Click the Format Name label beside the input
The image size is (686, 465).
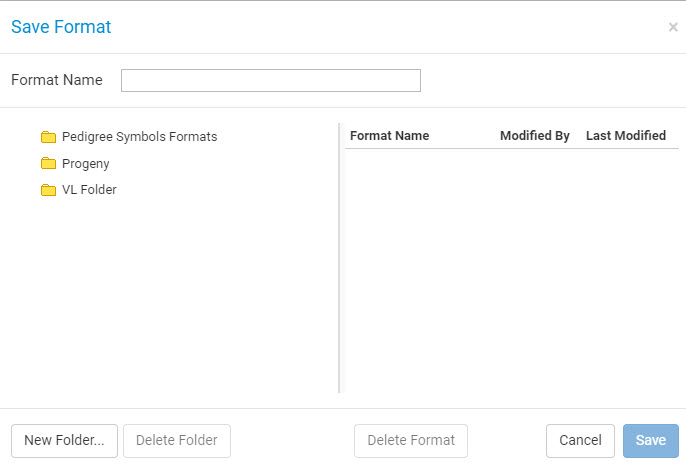click(x=57, y=80)
